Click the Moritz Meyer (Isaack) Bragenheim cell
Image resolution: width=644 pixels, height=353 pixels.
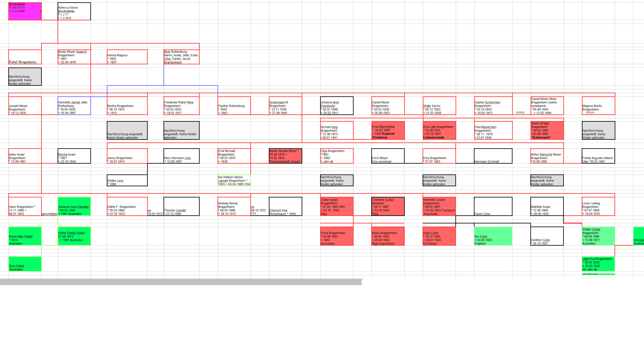pos(74,57)
